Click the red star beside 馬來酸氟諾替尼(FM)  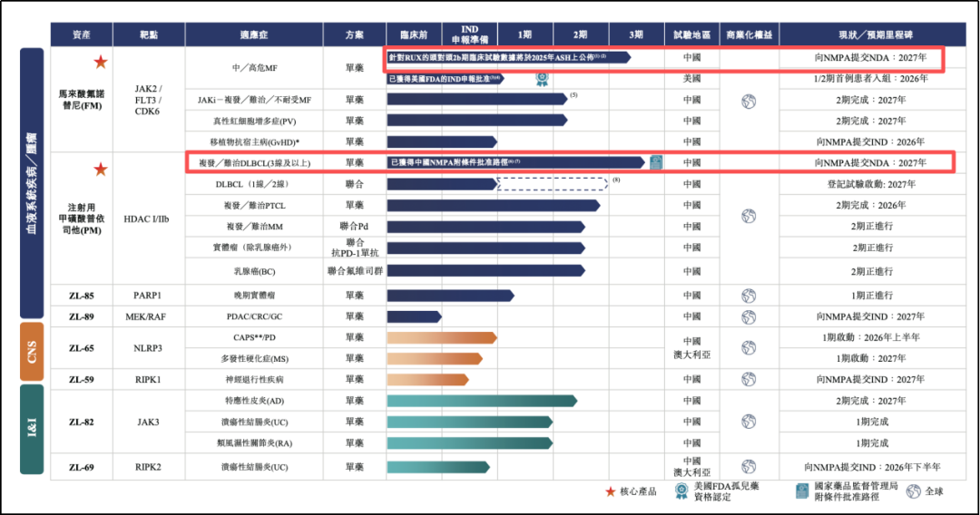pos(101,63)
